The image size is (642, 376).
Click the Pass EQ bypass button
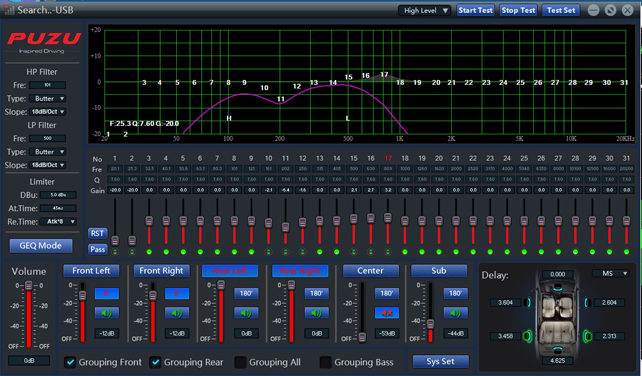(97, 249)
